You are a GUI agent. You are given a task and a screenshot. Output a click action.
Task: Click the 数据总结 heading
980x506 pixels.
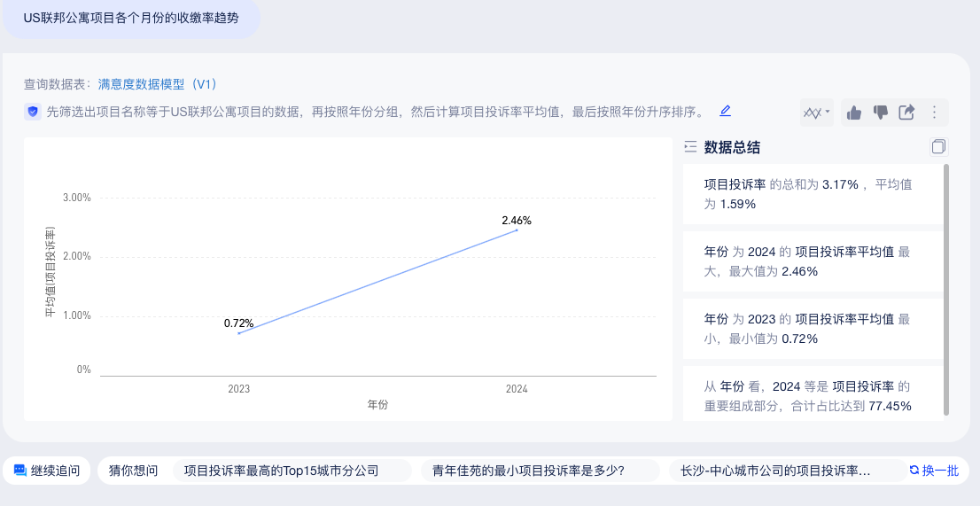pos(732,147)
